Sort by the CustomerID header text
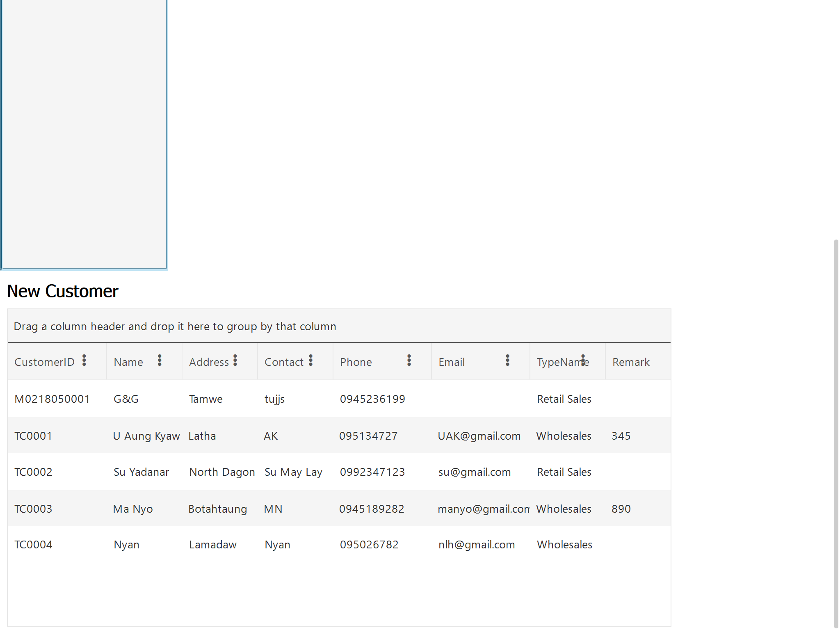This screenshot has height=630, width=840. pyautogui.click(x=44, y=362)
